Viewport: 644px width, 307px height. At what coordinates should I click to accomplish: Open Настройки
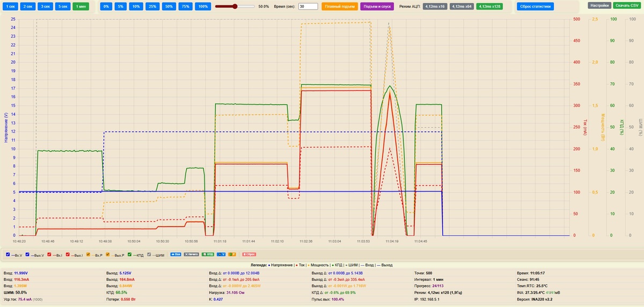599,5
